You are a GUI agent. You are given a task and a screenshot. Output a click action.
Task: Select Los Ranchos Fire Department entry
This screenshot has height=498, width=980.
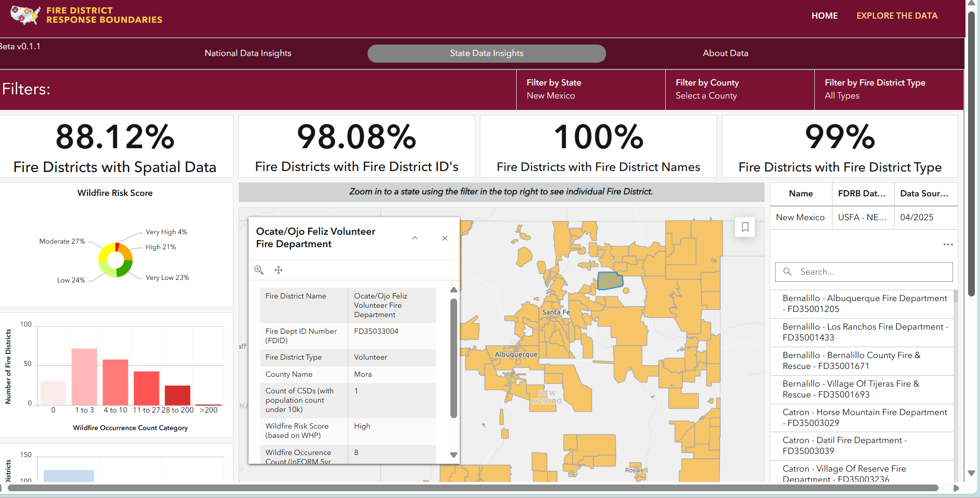[x=862, y=332]
